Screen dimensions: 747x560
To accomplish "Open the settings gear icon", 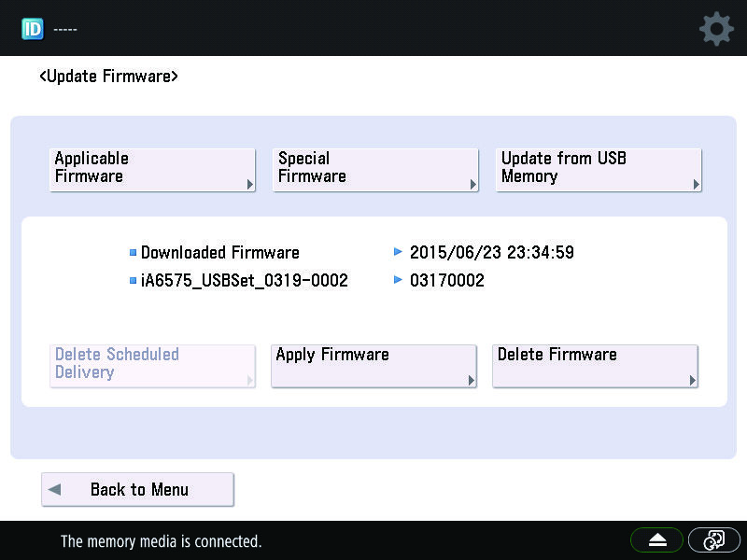I will [716, 30].
